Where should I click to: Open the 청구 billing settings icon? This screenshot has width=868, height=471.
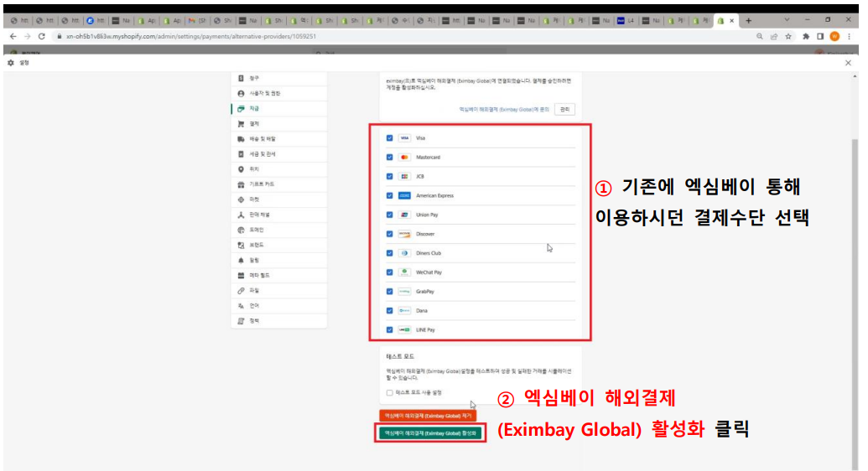[241, 79]
